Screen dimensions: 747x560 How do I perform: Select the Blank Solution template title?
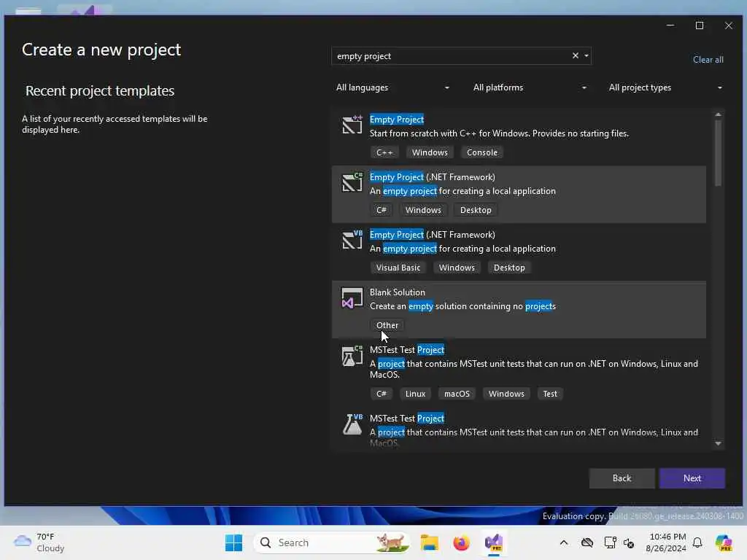398,292
